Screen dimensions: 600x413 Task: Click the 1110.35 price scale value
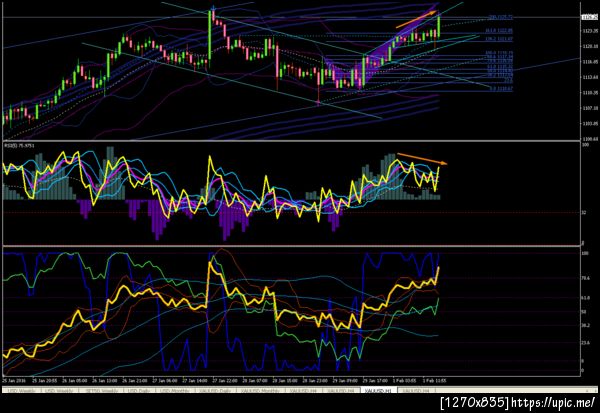click(x=590, y=93)
